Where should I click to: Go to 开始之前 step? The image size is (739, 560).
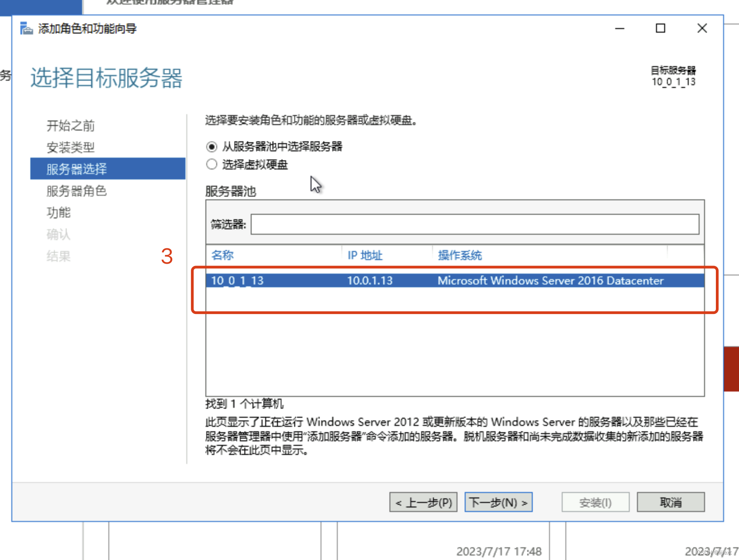coord(71,126)
